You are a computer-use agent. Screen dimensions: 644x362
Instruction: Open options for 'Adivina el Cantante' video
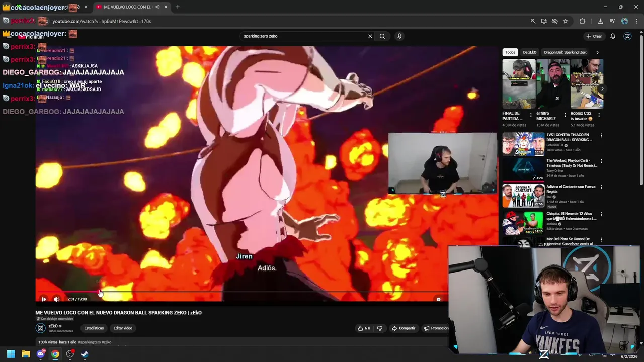point(601,187)
